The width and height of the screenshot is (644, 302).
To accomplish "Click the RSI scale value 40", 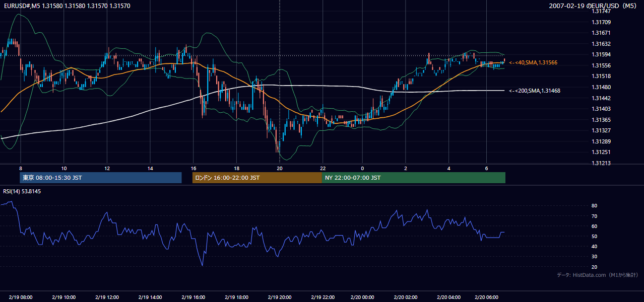I will [x=594, y=246].
